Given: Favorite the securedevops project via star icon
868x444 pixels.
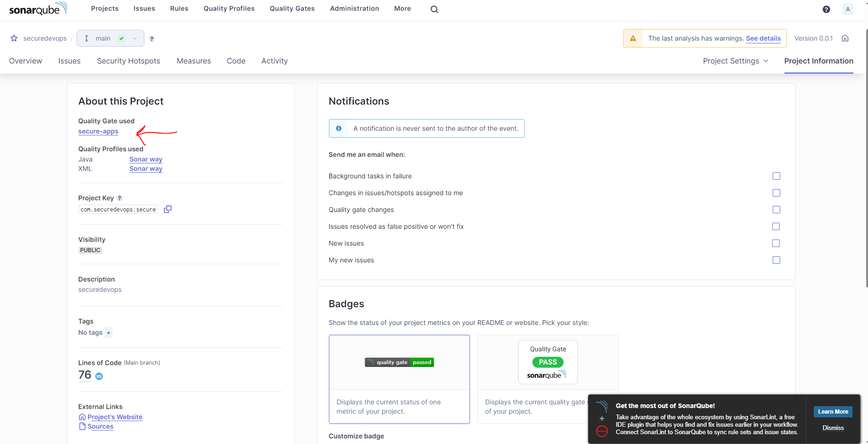Looking at the screenshot, I should (x=14, y=38).
